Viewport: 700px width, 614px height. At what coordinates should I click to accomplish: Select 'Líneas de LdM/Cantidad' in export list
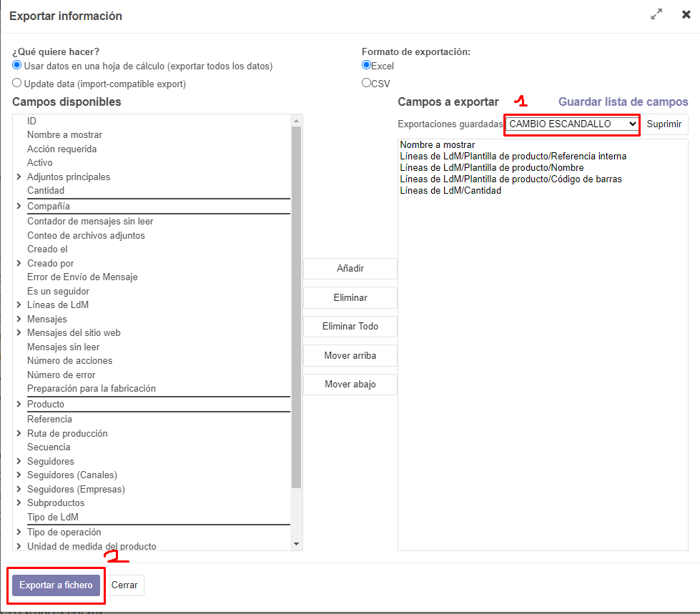tap(450, 191)
